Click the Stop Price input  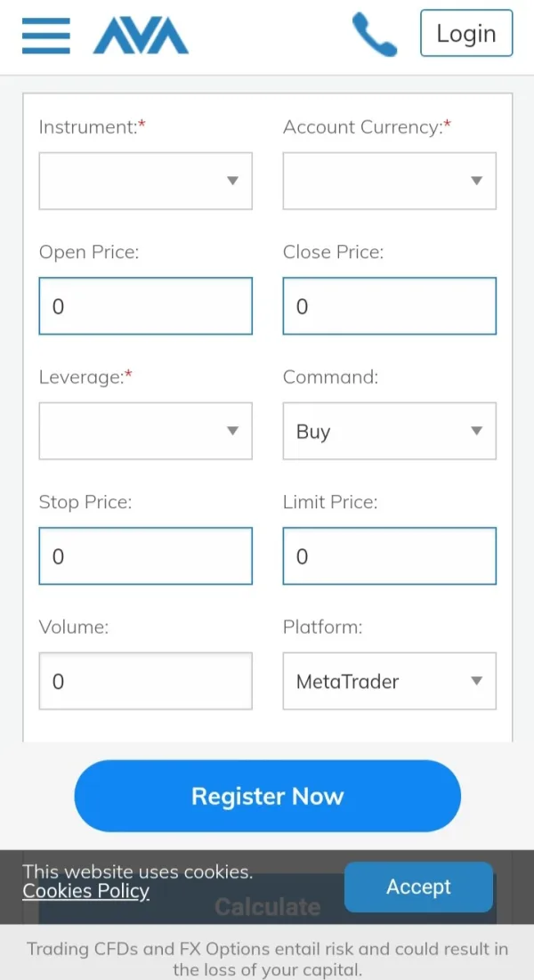tap(145, 556)
